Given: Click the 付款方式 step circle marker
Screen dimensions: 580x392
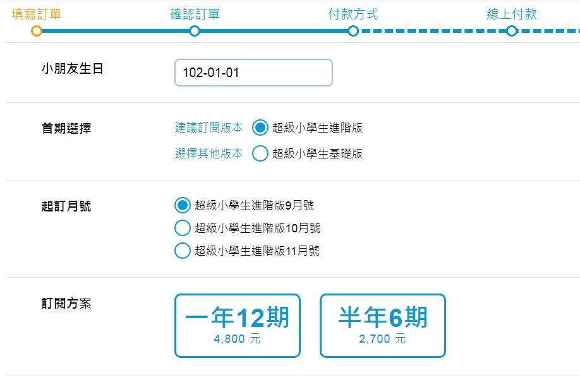Looking at the screenshot, I should click(353, 31).
